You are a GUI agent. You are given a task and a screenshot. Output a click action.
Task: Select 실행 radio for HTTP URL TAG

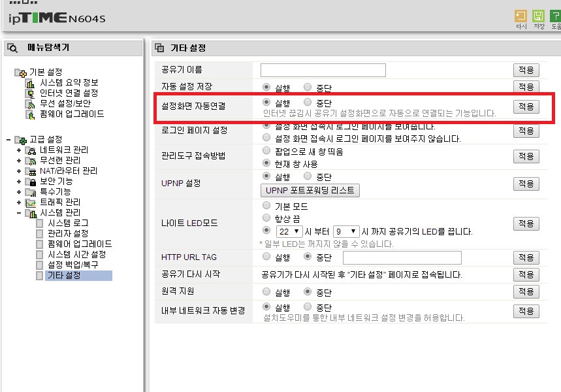point(266,256)
